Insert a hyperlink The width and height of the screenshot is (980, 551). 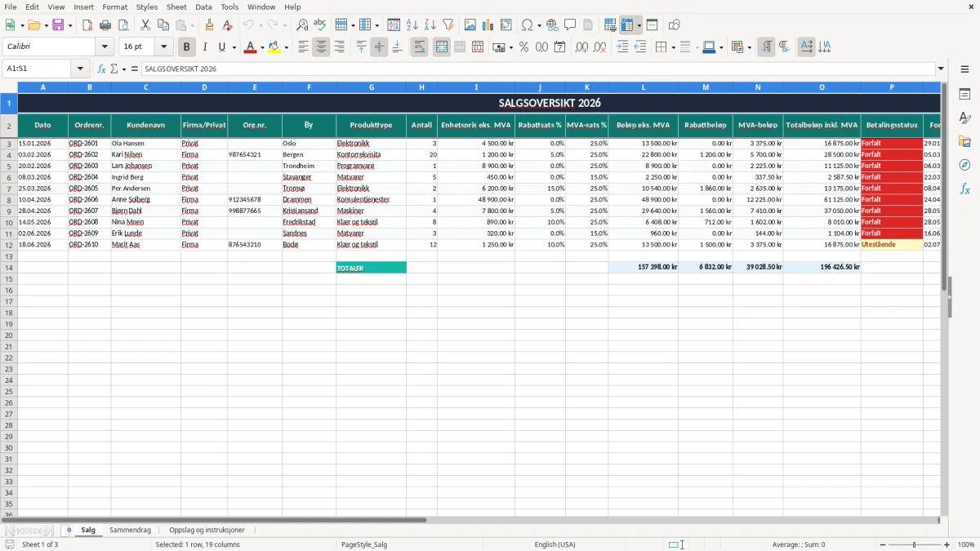553,25
